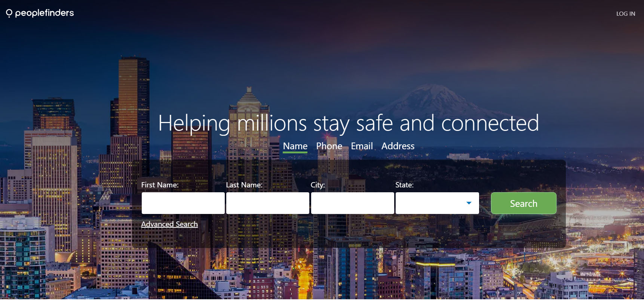The image size is (644, 300).
Task: Switch to the Email search tab
Action: (362, 146)
